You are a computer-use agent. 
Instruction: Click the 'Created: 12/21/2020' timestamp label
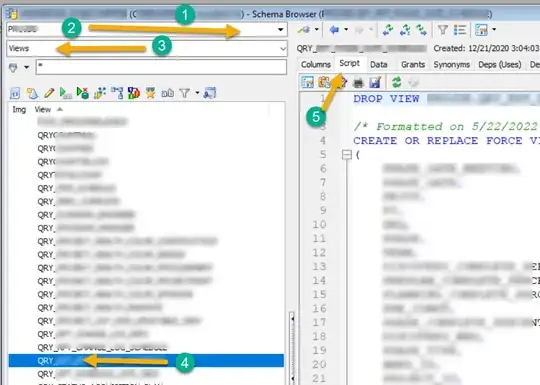[x=487, y=48]
